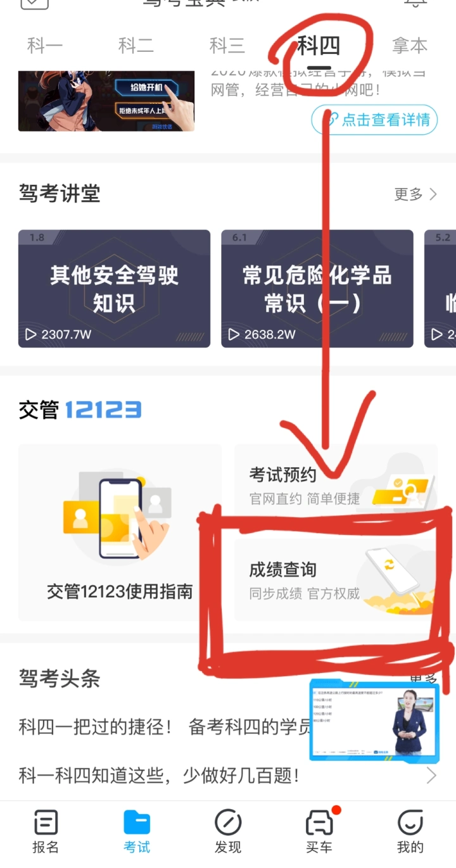Switch to the 科三 tab
This screenshot has height=868, width=456.
227,46
